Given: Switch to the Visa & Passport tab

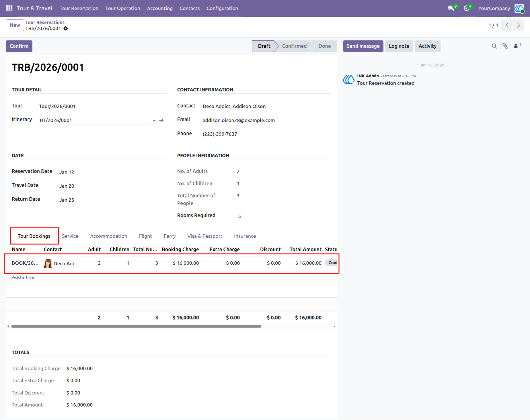Looking at the screenshot, I should click(205, 236).
